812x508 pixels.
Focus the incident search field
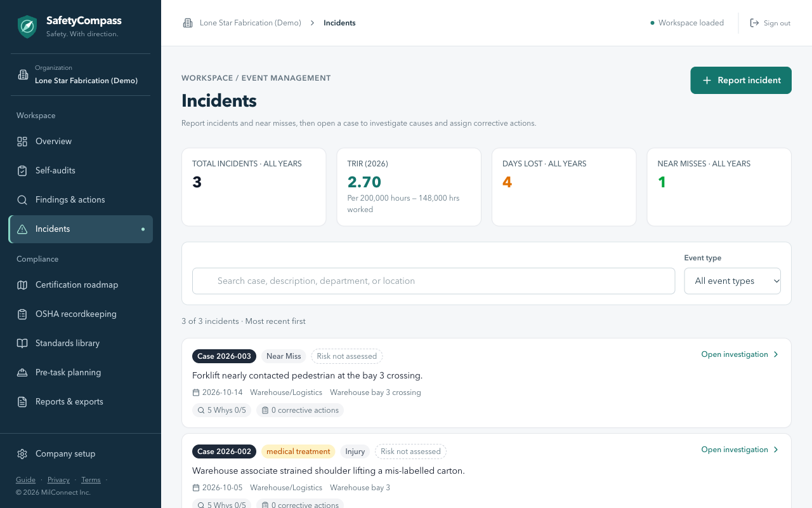click(433, 281)
